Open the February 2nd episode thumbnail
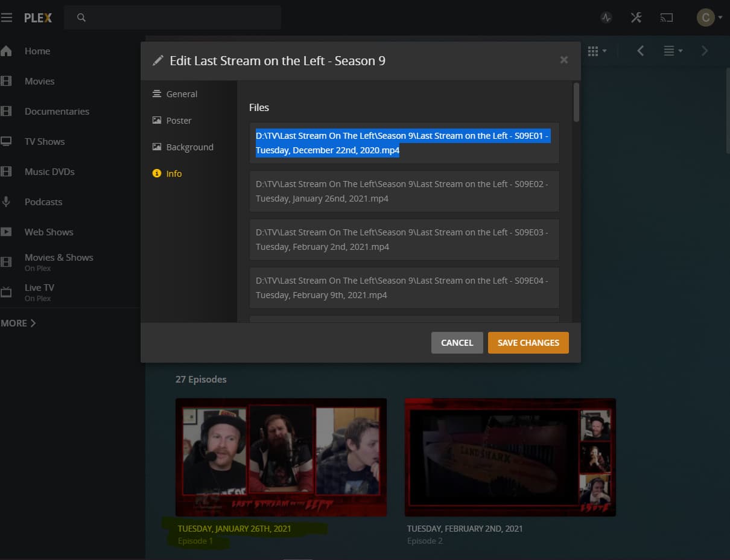 [x=510, y=457]
